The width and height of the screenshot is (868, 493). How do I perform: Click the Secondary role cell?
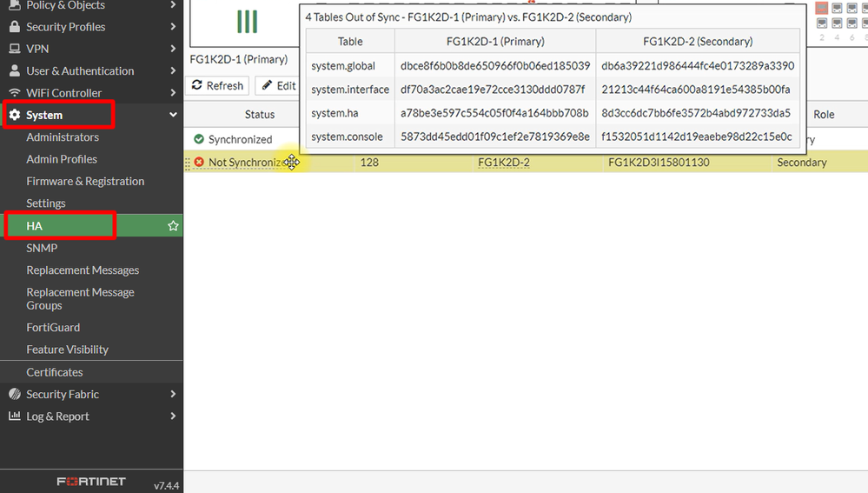pos(802,163)
